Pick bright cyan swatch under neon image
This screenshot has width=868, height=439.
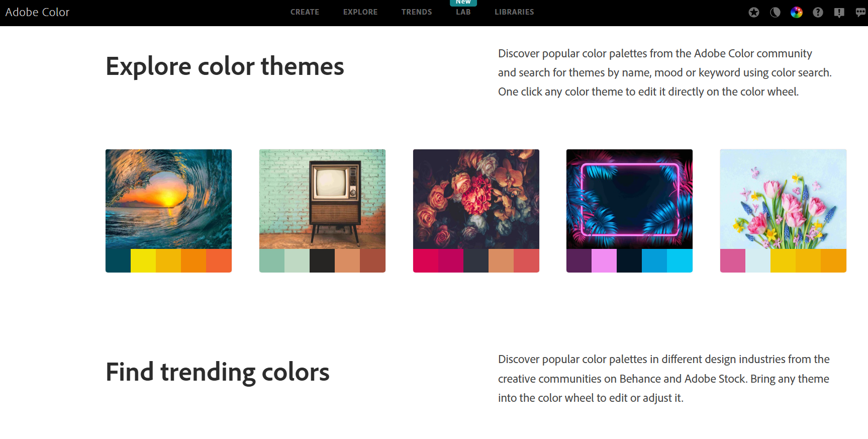point(680,260)
